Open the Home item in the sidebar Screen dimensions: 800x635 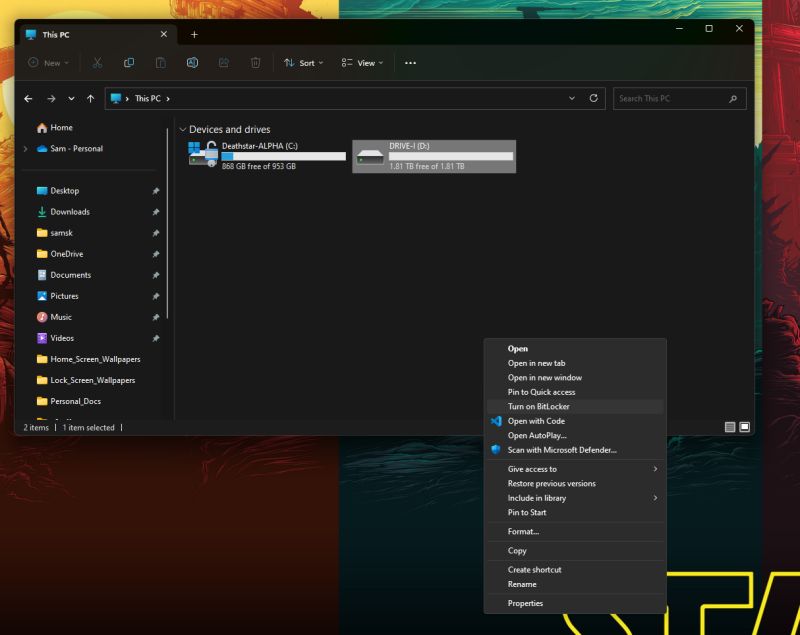coord(58,127)
